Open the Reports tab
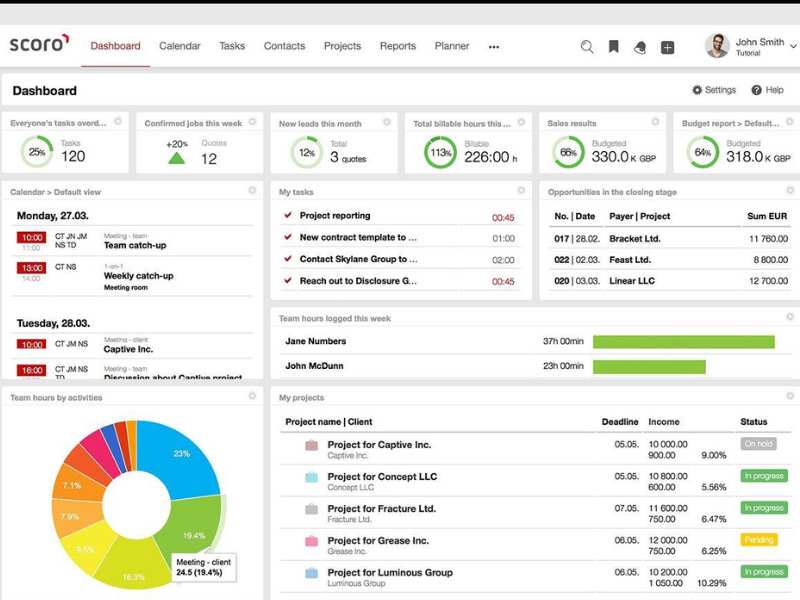This screenshot has height=600, width=800. click(398, 46)
